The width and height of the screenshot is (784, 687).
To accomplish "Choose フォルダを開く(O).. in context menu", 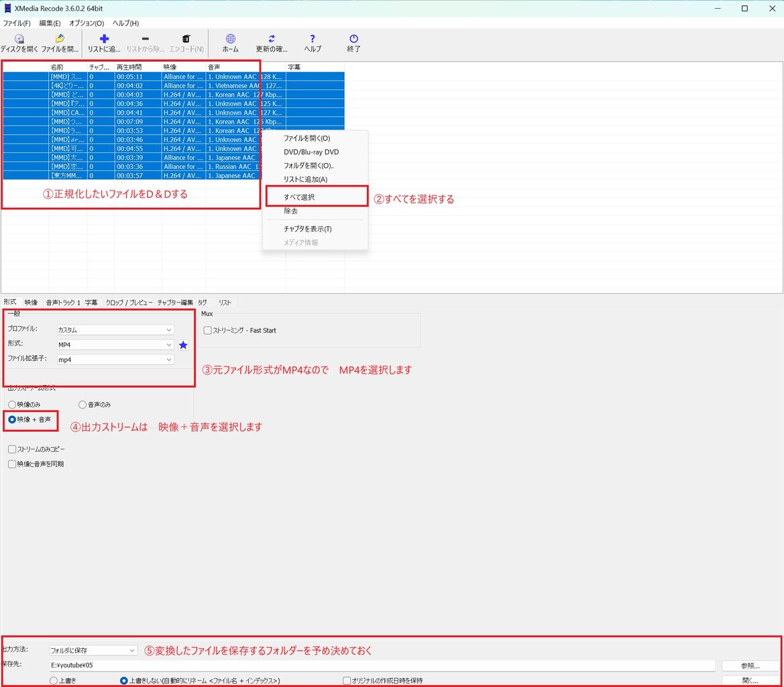I will (x=315, y=166).
